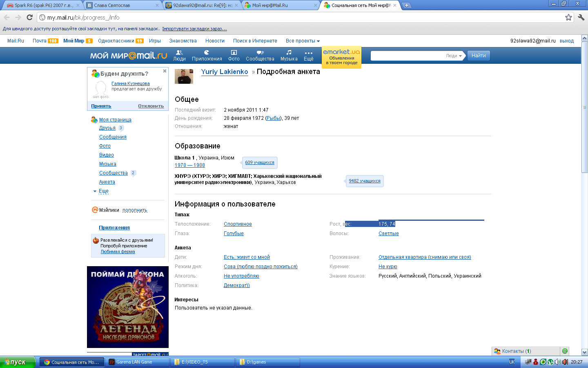Open the пуск Start button
The height and width of the screenshot is (368, 588).
pos(18,362)
